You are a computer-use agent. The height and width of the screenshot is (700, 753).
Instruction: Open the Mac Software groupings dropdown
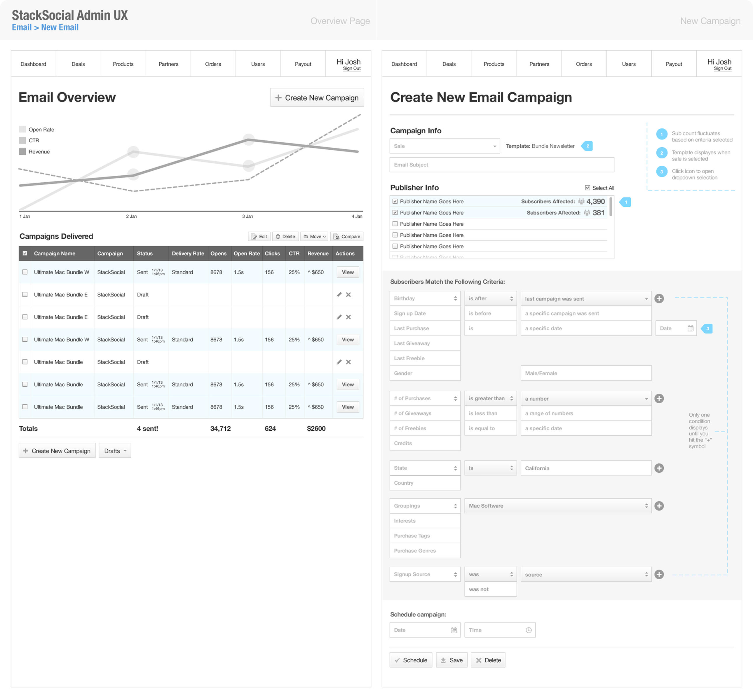tap(558, 506)
